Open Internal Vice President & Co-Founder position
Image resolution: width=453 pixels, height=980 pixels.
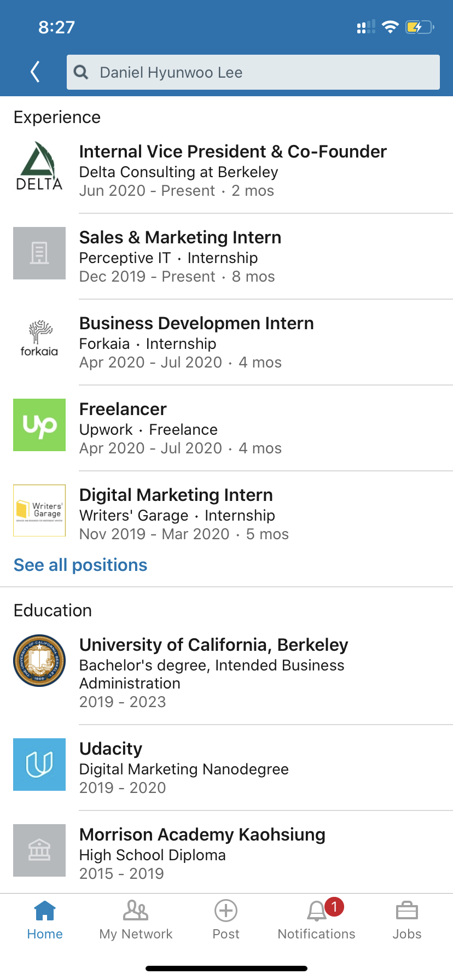click(233, 151)
